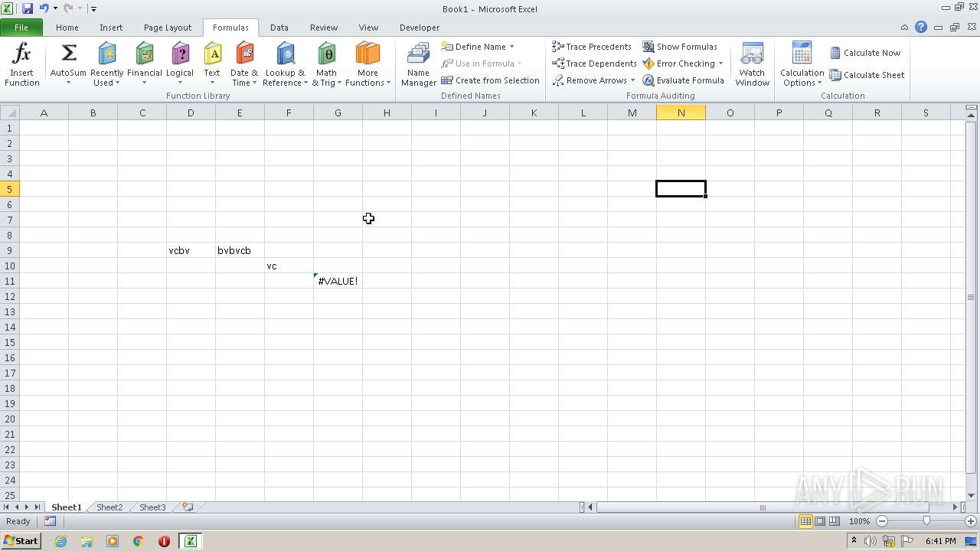Click the Save icon in Quick Access toolbar
This screenshot has width=980, height=551.
tap(28, 8)
